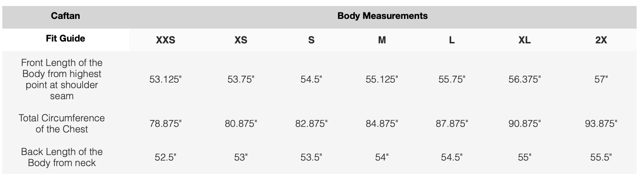Select the XS size column header
Image resolution: width=644 pixels, height=179 pixels.
coord(240,40)
